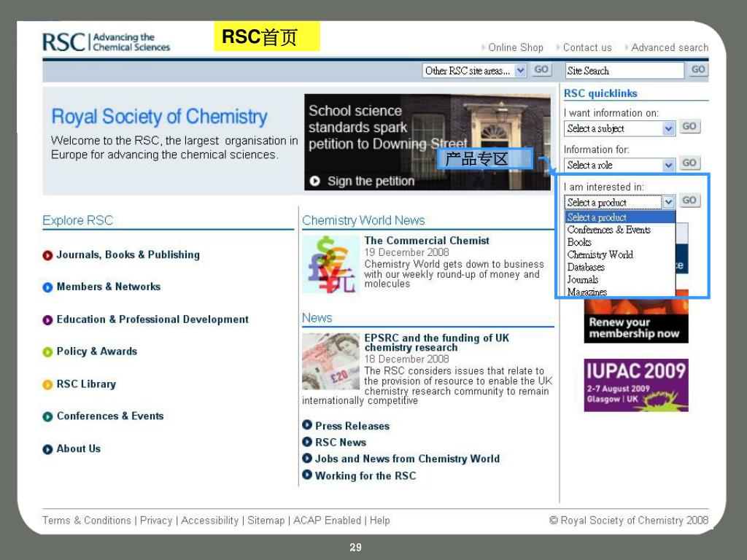Open Privacy footer link

(x=156, y=521)
